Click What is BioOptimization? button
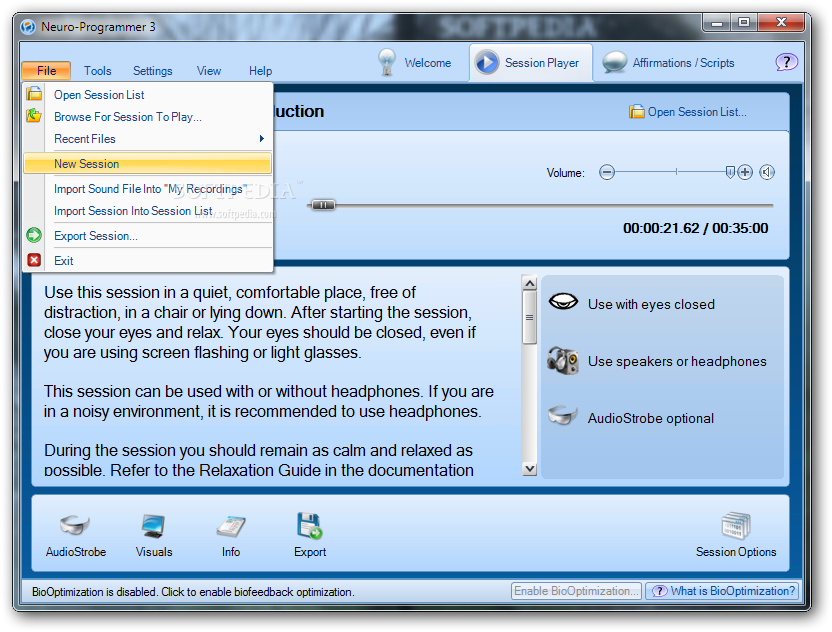 pos(722,591)
